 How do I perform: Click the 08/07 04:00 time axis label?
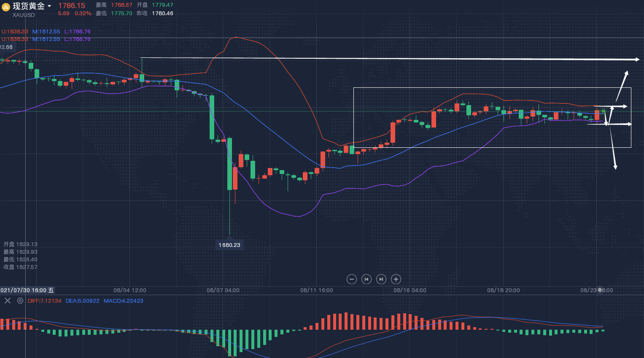pos(223,290)
